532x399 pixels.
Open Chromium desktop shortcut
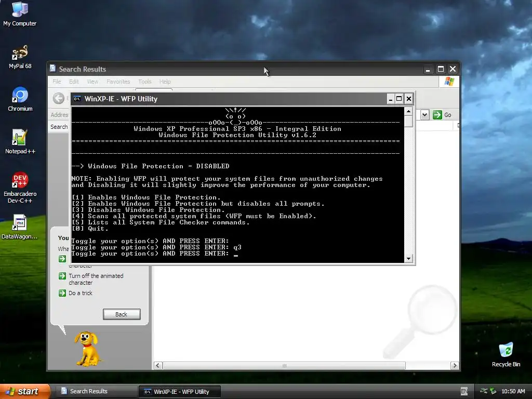(20, 99)
